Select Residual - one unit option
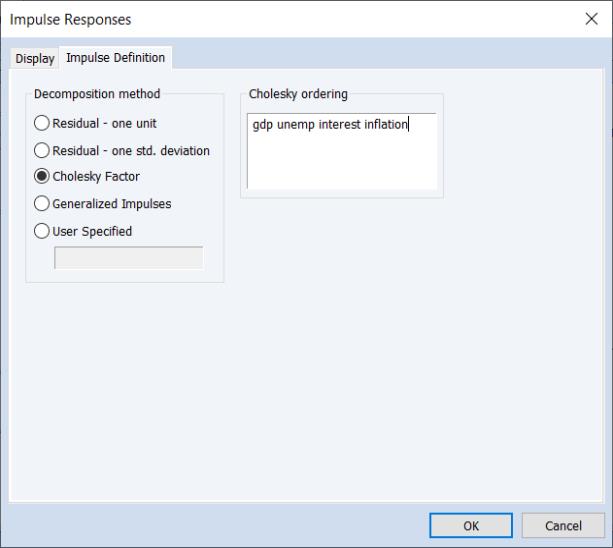613x548 pixels. tap(42, 123)
